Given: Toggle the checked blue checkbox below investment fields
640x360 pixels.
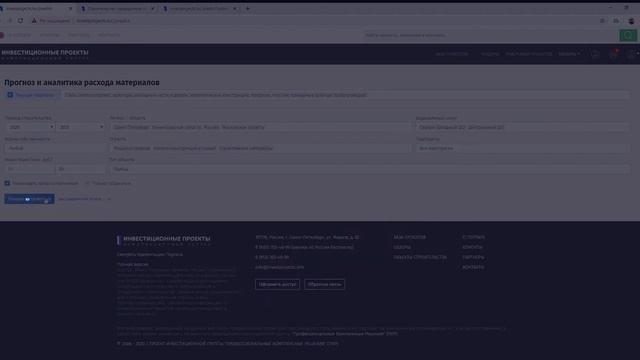Looking at the screenshot, I should (x=7, y=183).
